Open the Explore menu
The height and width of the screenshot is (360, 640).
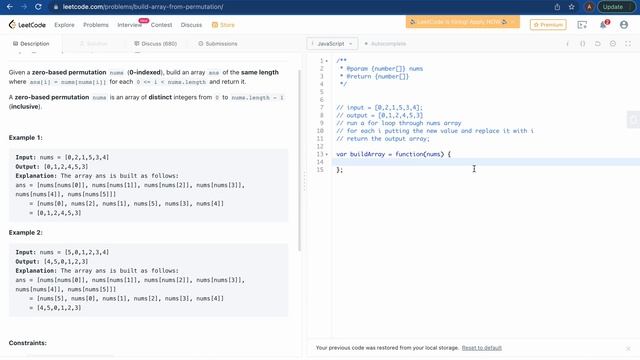64,25
